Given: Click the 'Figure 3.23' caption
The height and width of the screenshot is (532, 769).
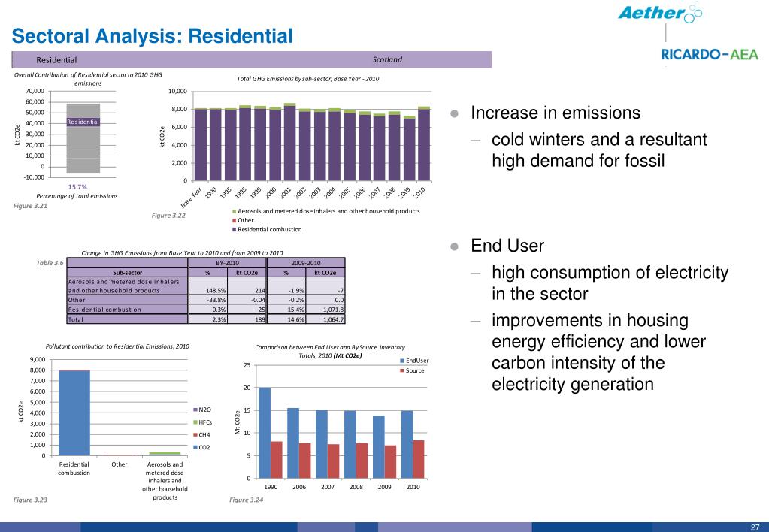Looking at the screenshot, I should (x=30, y=500).
